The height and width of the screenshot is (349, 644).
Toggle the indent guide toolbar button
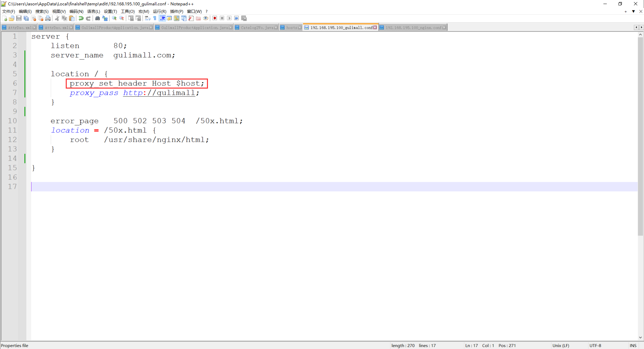point(162,18)
